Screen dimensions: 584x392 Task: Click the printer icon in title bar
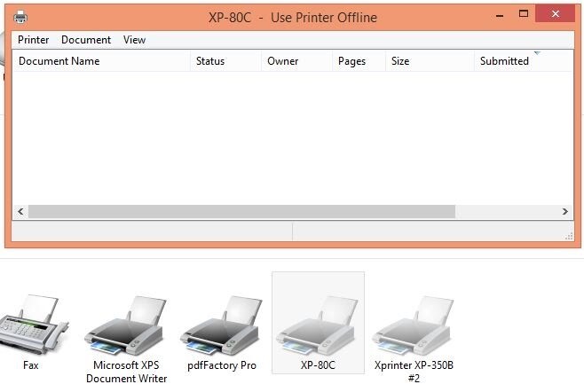click(x=20, y=17)
